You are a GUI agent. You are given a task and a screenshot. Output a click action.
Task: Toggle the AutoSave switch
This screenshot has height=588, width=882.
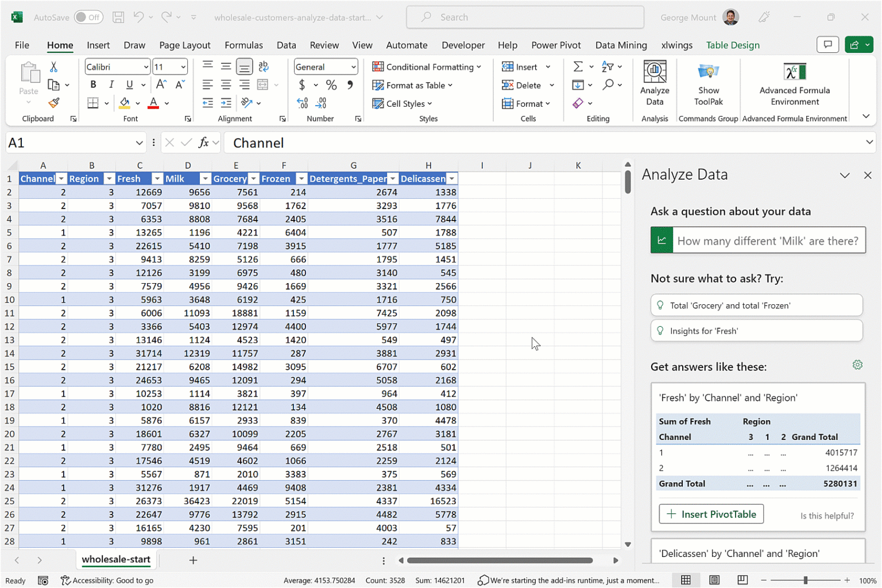88,17
